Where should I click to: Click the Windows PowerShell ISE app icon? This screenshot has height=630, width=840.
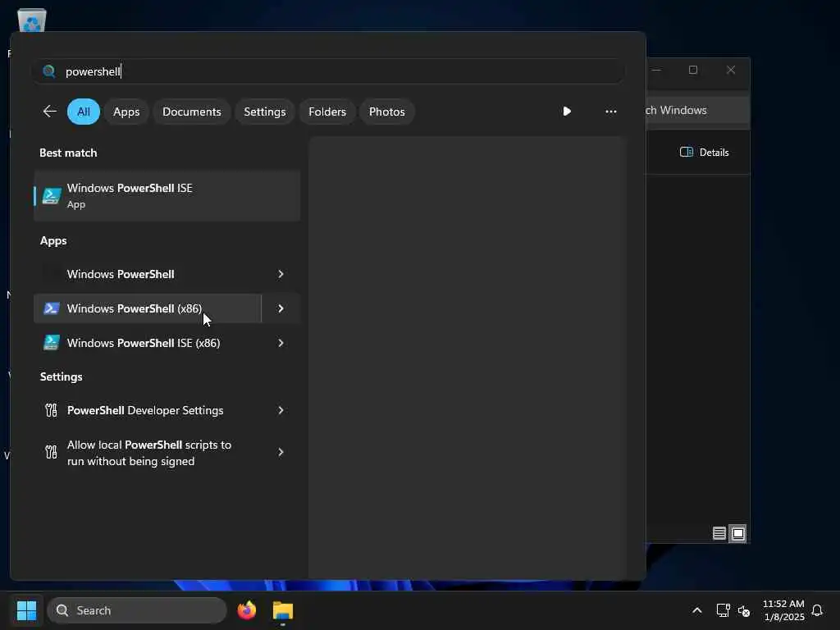pyautogui.click(x=52, y=195)
